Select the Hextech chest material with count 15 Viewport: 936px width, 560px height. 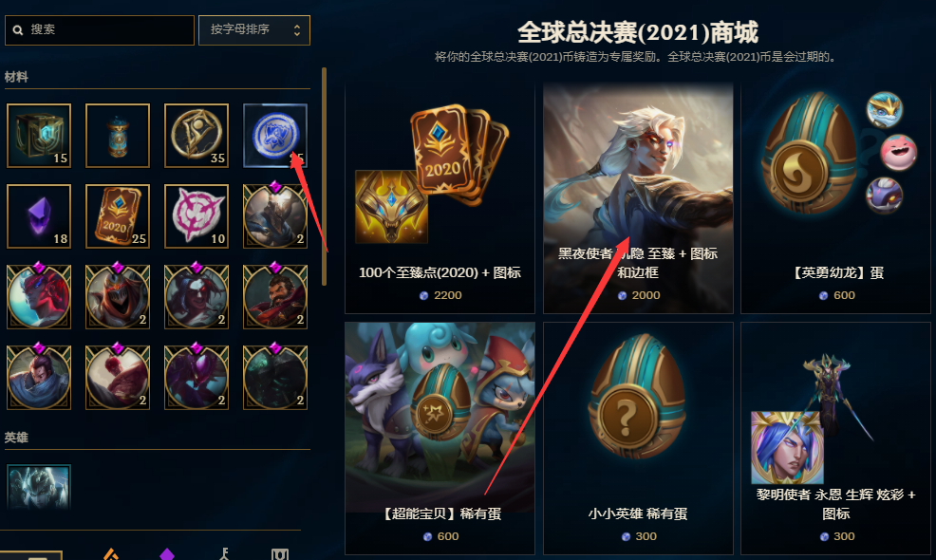click(x=39, y=136)
